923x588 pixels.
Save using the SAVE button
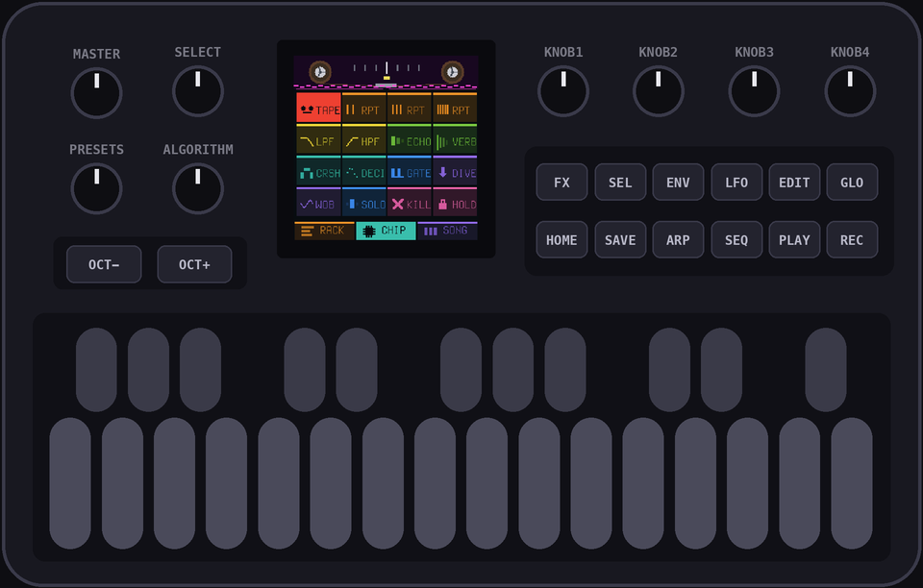(620, 240)
